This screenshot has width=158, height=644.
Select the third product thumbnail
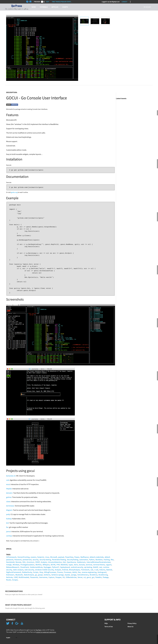point(105,21)
